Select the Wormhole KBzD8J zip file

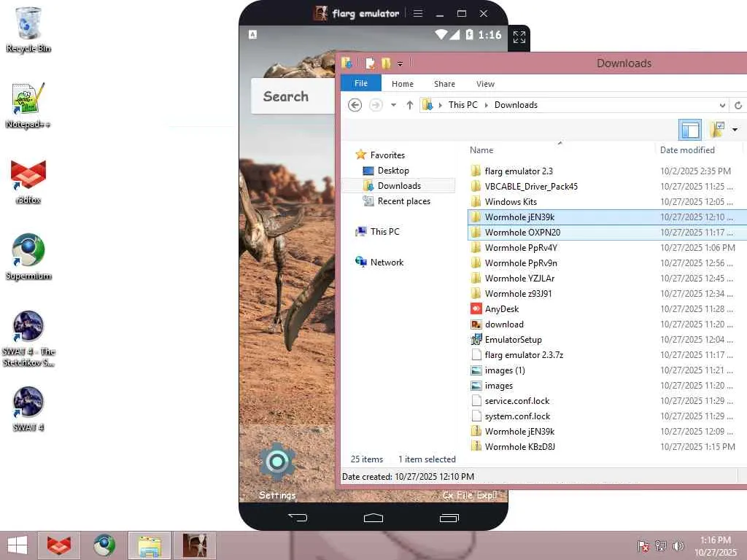(519, 447)
